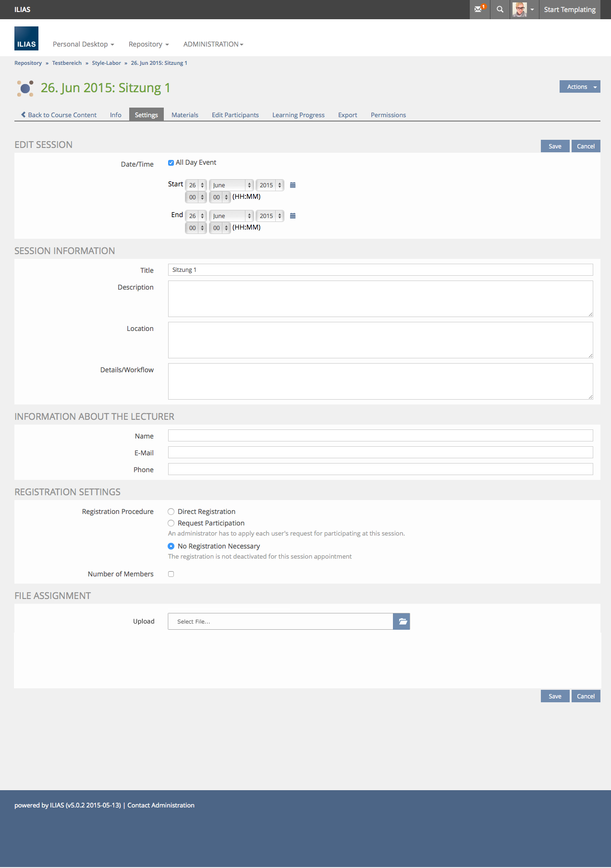Click into the Description text area
Screen dimensions: 611x868
pyautogui.click(x=380, y=299)
